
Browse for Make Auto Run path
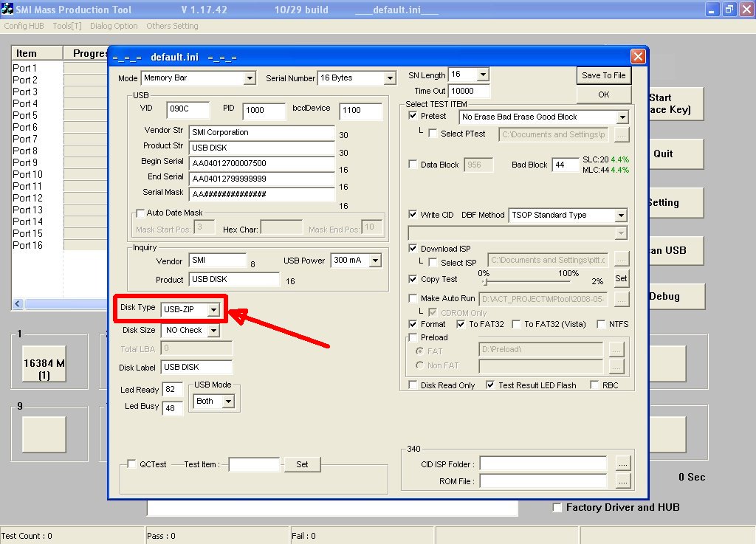click(x=622, y=299)
